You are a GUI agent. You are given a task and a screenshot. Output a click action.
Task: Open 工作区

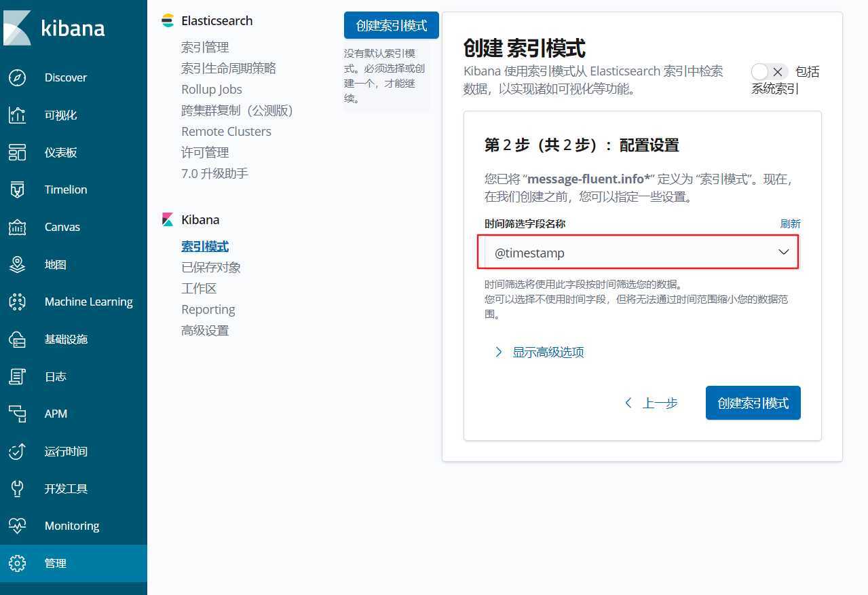(x=199, y=288)
